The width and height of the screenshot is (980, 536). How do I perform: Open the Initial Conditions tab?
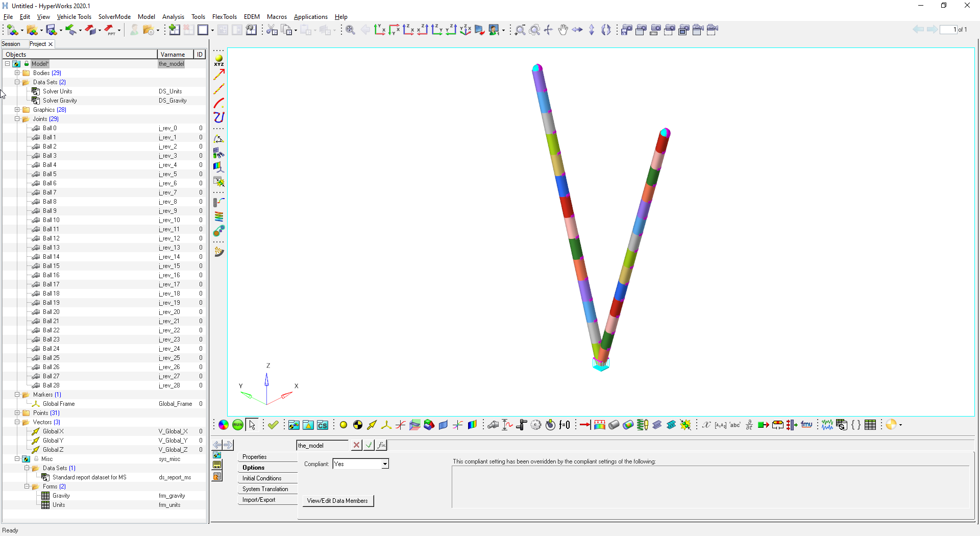(267, 478)
